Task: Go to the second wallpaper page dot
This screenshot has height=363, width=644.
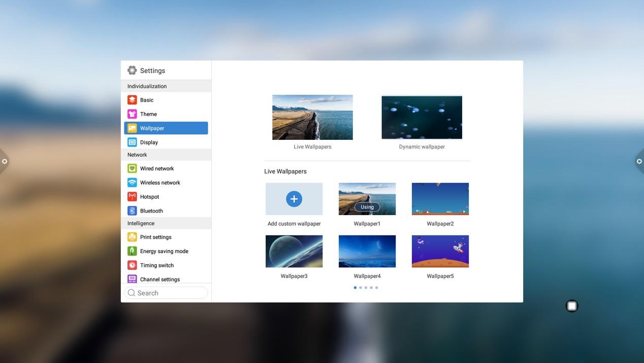Action: [361, 288]
